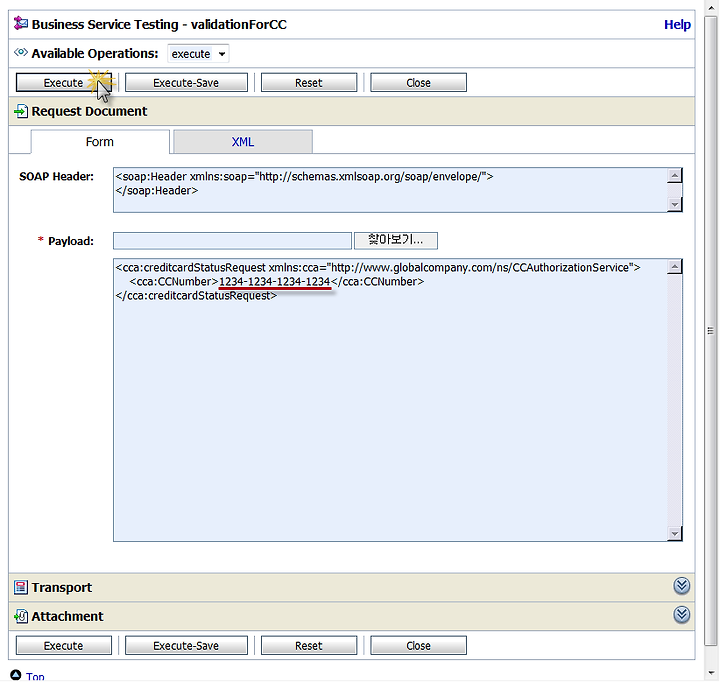
Task: Click the top Reset button
Action: [x=309, y=83]
